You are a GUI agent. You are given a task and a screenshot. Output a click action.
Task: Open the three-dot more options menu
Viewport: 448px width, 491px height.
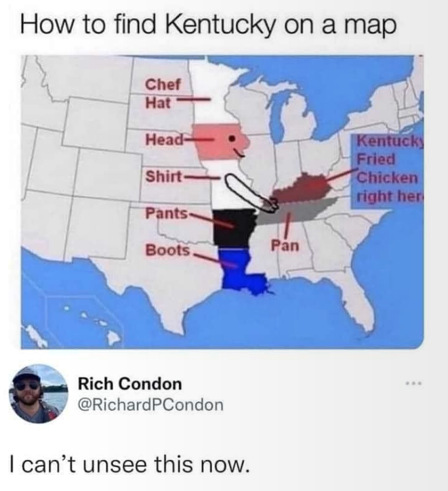413,383
